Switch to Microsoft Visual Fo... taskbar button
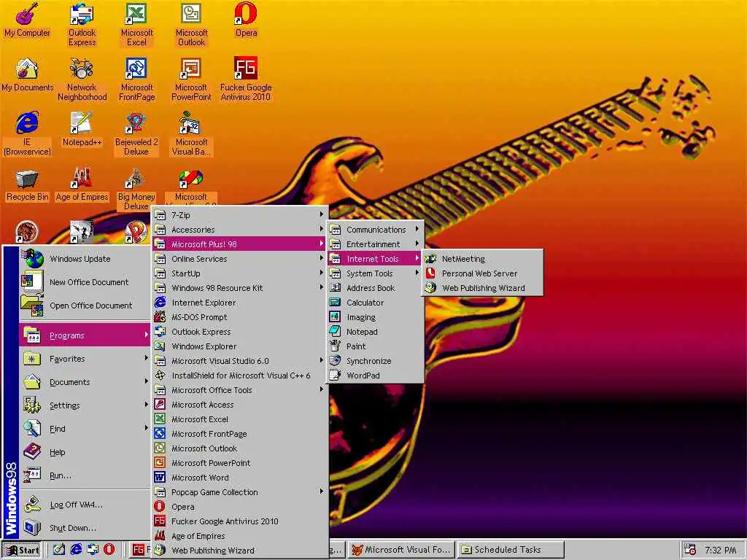747x560 pixels. pos(401,550)
